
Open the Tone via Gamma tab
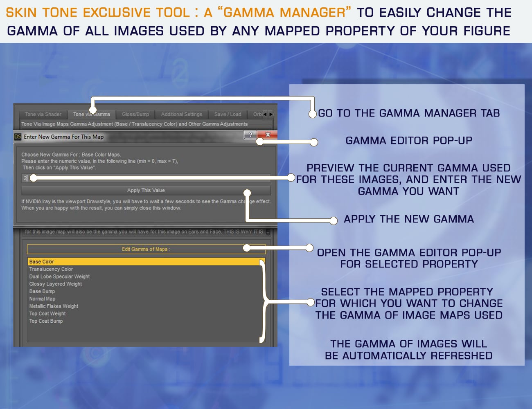coord(92,115)
